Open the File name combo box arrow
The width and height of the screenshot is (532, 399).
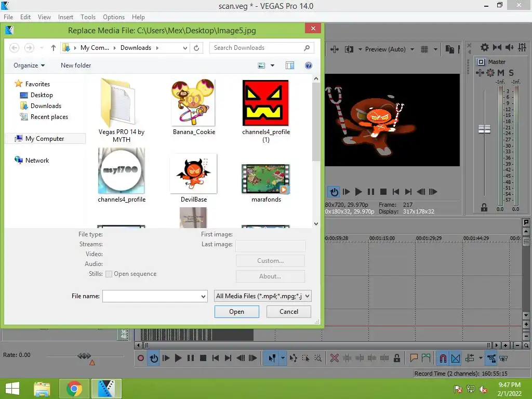(203, 296)
